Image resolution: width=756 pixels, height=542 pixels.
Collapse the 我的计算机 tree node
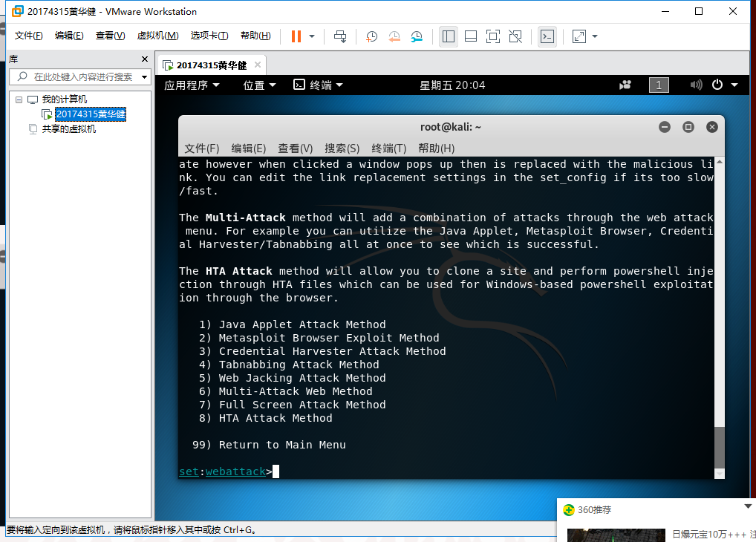point(19,99)
